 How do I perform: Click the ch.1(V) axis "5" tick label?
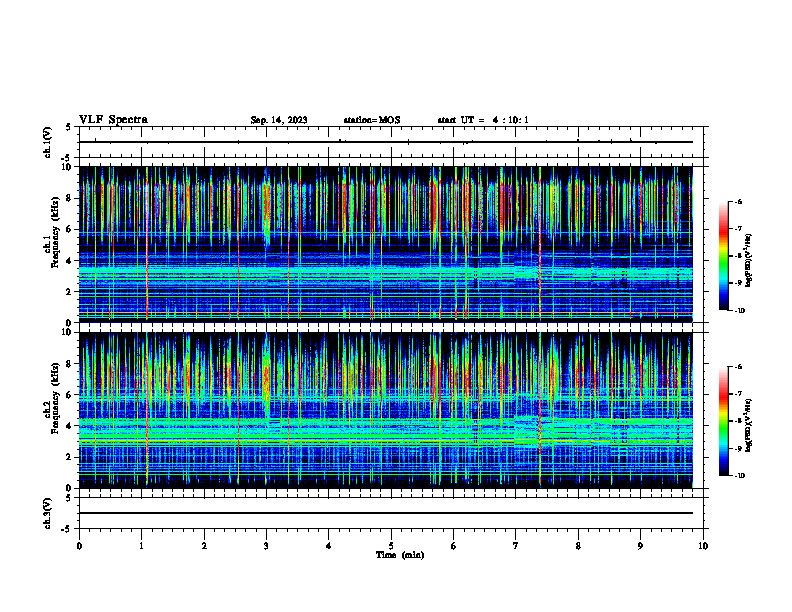coord(68,127)
